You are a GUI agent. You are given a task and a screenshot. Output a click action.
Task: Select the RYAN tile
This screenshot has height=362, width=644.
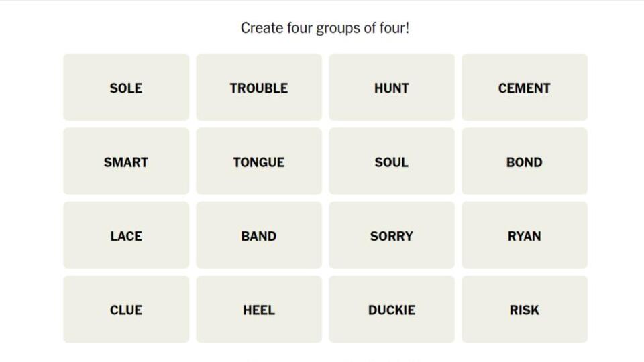524,236
